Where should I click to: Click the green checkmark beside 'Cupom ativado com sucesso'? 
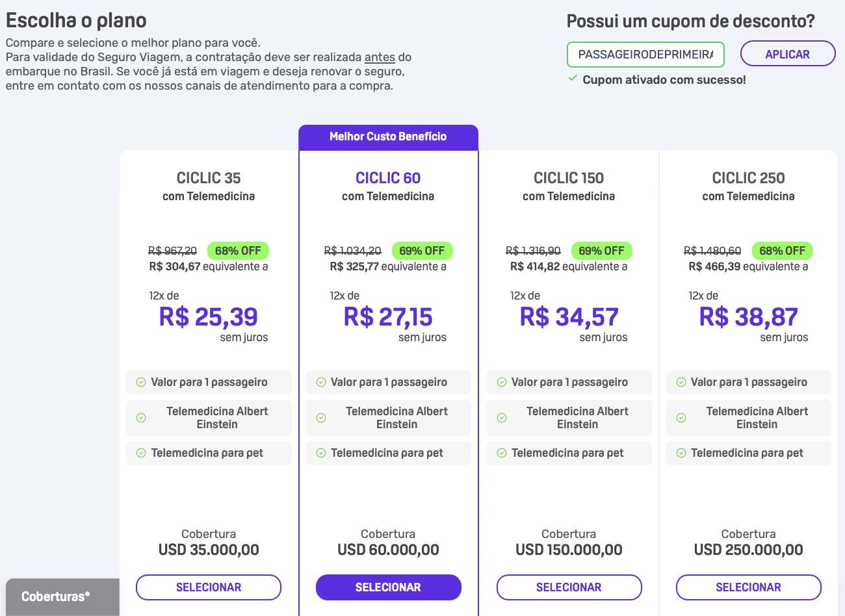[573, 79]
